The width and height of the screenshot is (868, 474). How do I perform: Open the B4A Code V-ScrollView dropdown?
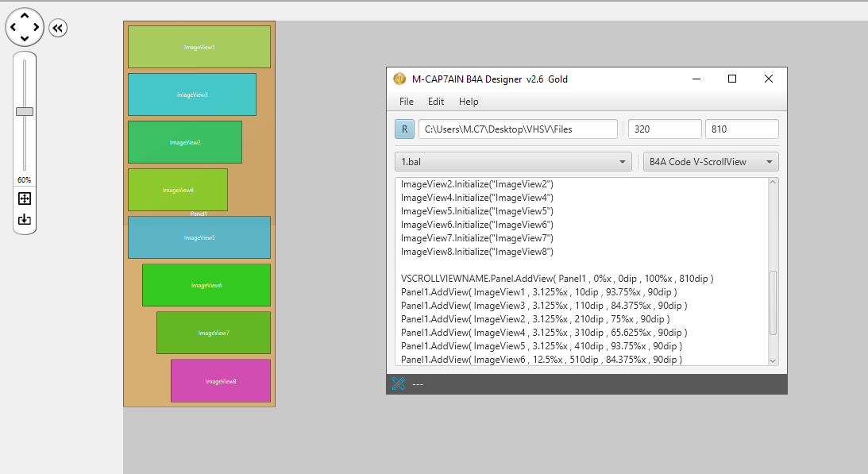click(710, 162)
